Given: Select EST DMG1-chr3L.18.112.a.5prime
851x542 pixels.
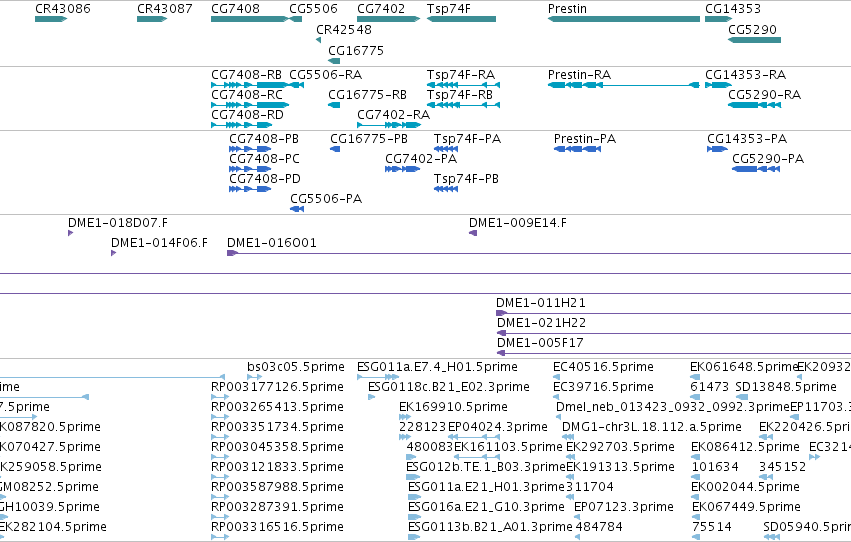Looking at the screenshot, I should pyautogui.click(x=568, y=437).
